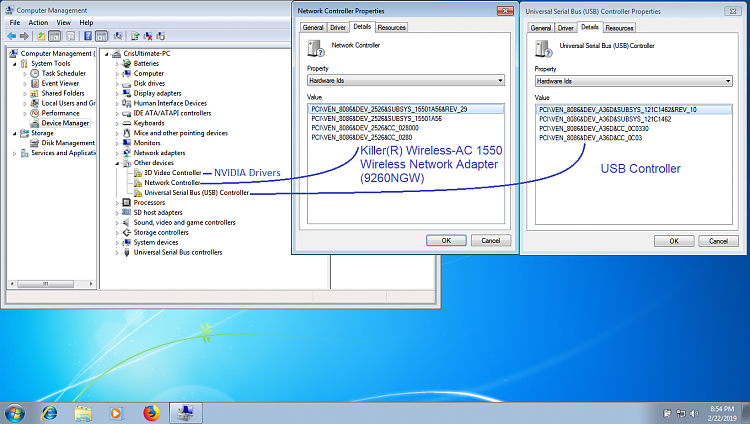This screenshot has height=424, width=750.
Task: Click the Show desktop button on the taskbar
Action: [746, 413]
